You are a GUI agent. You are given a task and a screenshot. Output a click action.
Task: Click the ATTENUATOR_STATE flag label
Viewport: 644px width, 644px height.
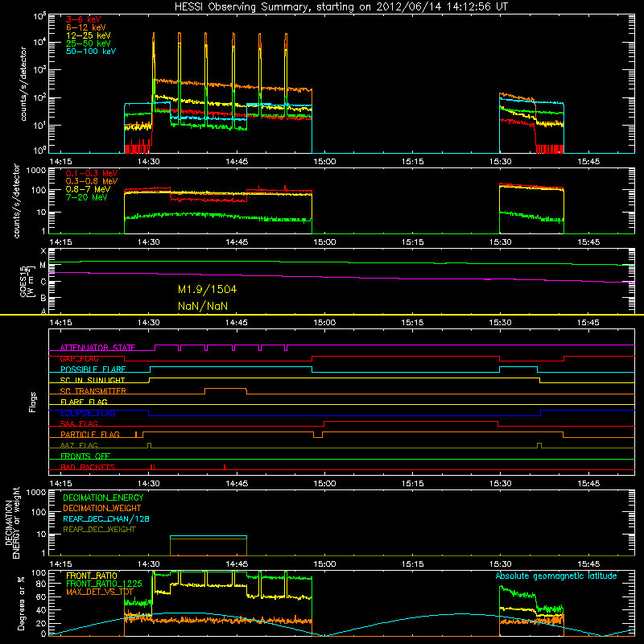(x=97, y=348)
